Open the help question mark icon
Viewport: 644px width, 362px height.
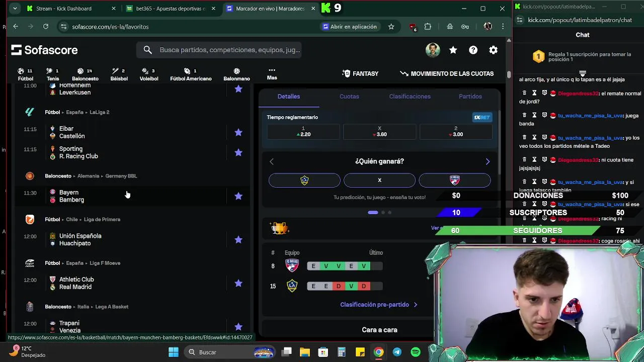[x=473, y=50]
